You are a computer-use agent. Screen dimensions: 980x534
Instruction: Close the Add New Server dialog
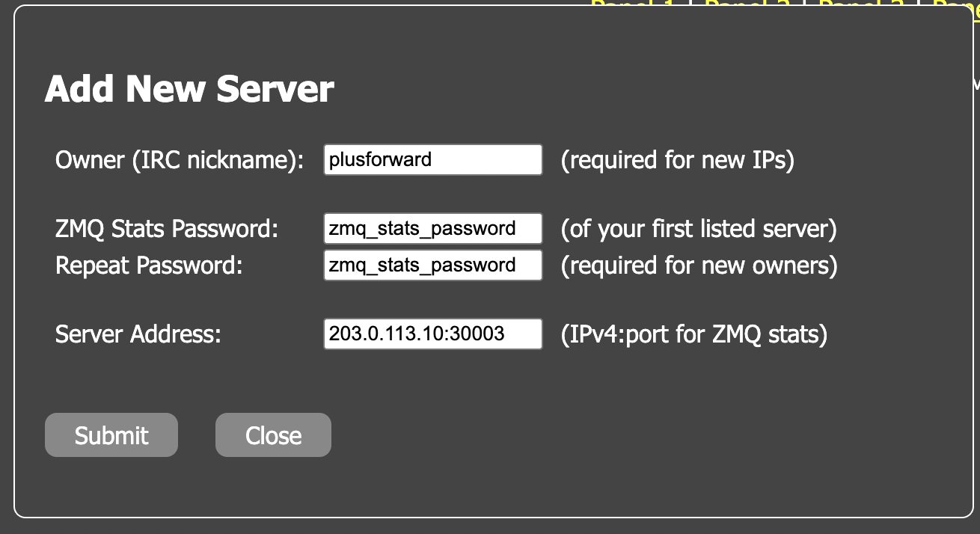[273, 435]
